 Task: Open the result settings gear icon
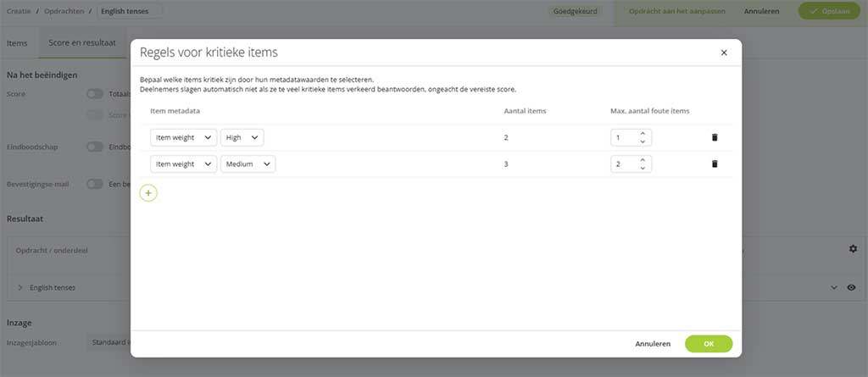pyautogui.click(x=853, y=249)
